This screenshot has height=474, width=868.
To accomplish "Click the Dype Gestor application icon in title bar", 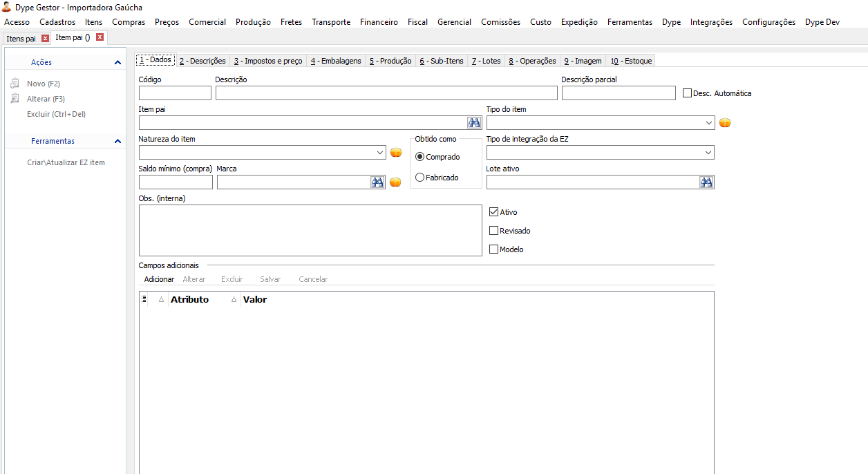I will [x=6, y=7].
